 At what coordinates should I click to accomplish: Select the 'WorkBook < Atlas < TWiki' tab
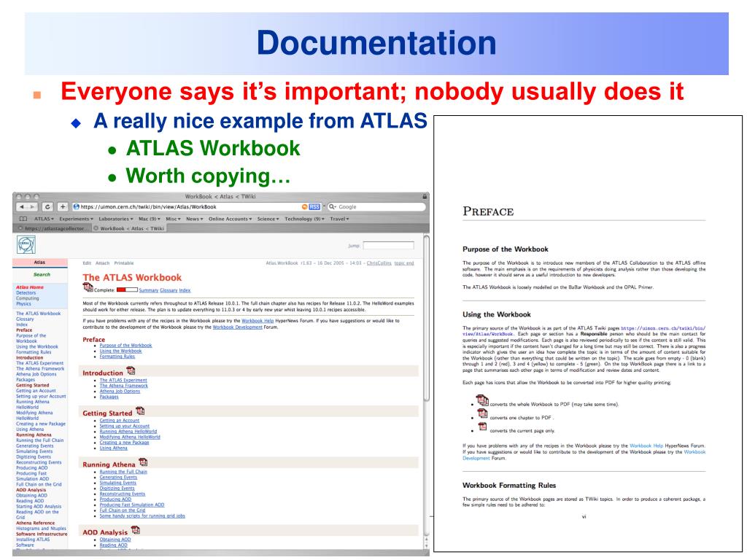click(x=128, y=228)
